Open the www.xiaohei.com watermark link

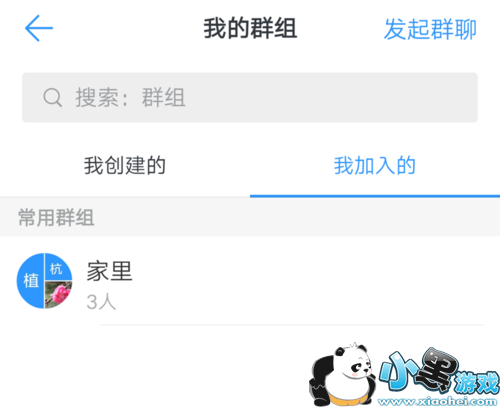[438, 401]
